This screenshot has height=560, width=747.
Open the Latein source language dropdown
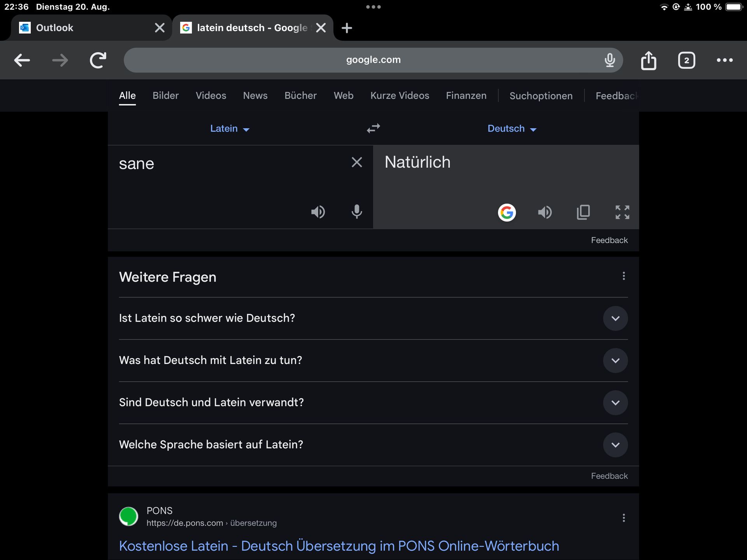click(x=230, y=129)
